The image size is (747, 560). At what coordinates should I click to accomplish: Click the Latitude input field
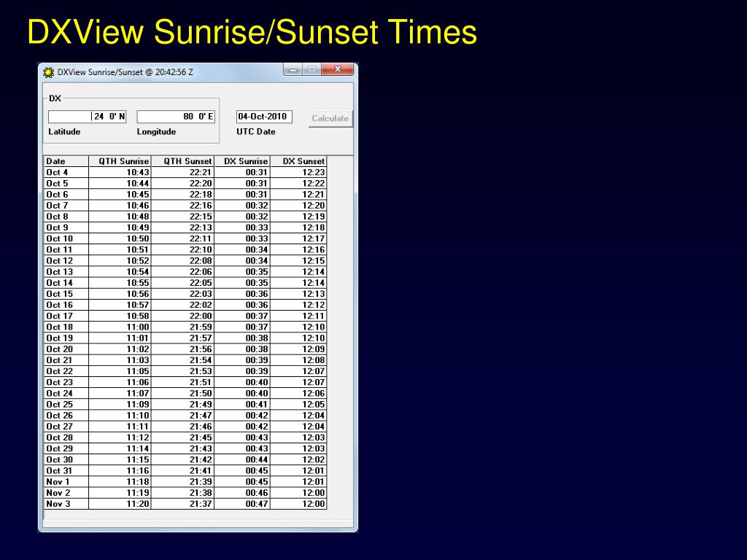[88, 117]
